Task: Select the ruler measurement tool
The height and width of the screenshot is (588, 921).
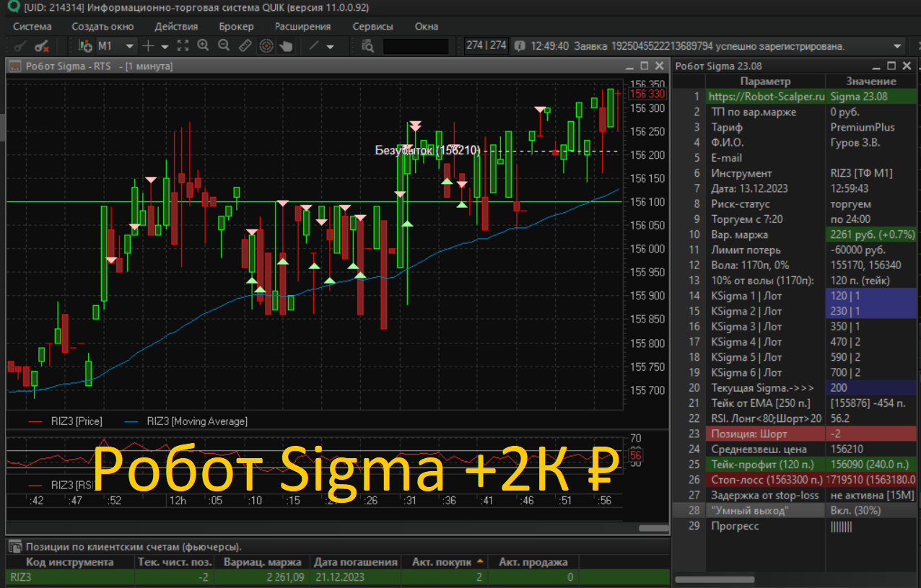Action: click(x=245, y=45)
